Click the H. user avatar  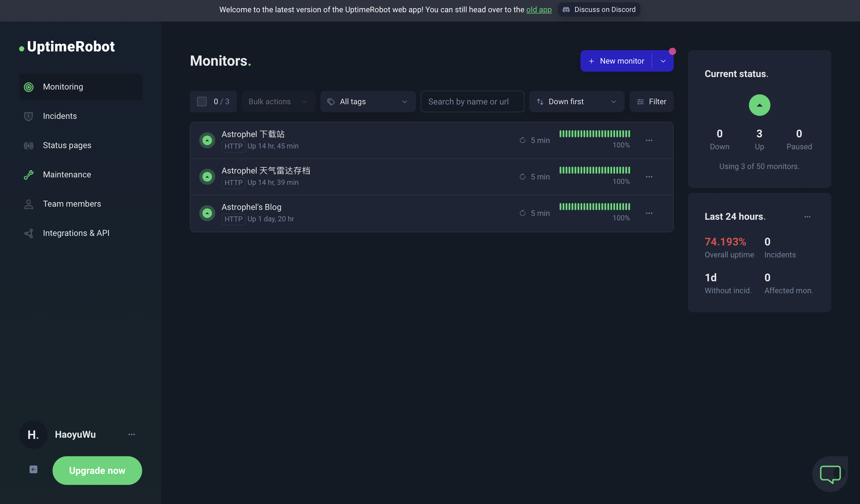[x=33, y=434]
